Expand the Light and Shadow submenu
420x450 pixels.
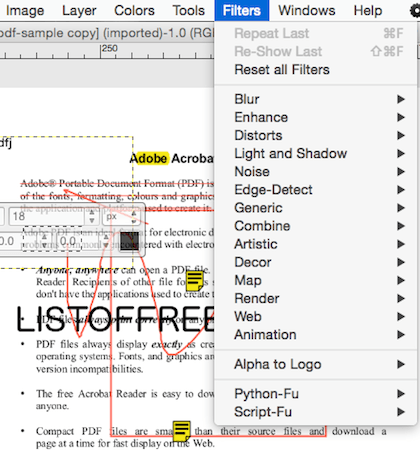coord(315,153)
